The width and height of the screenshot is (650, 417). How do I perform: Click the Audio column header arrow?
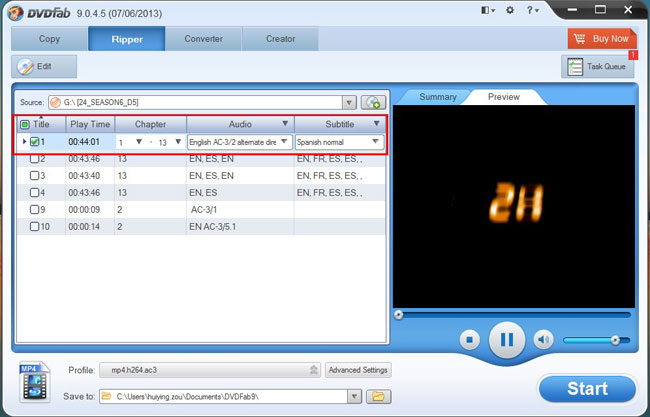pyautogui.click(x=285, y=124)
